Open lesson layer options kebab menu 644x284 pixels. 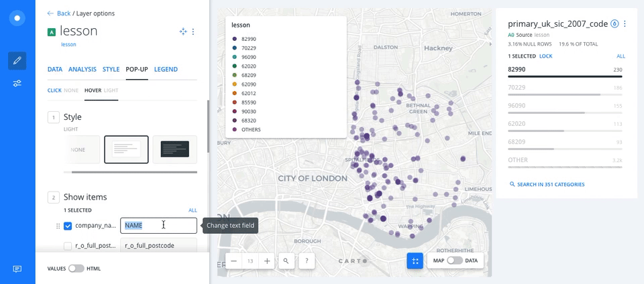pos(193,31)
